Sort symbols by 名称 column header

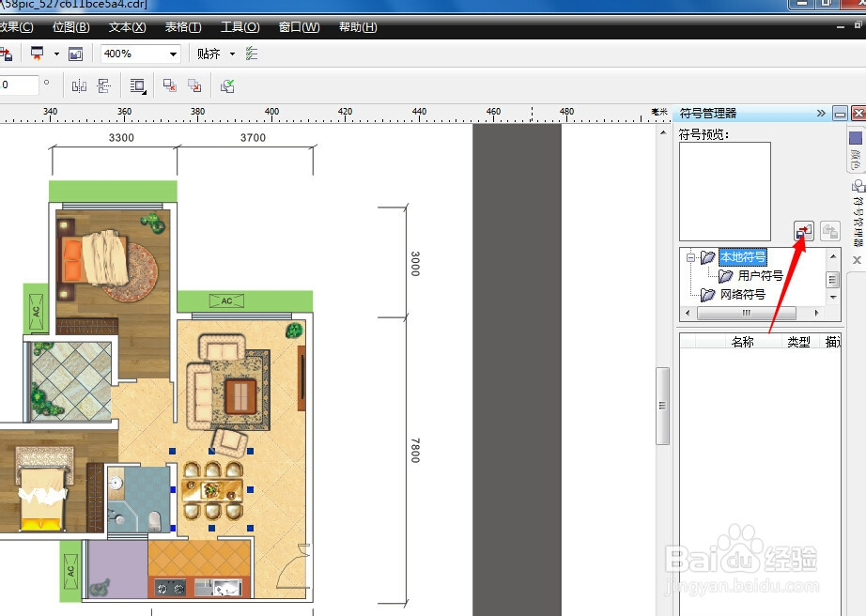tap(742, 342)
